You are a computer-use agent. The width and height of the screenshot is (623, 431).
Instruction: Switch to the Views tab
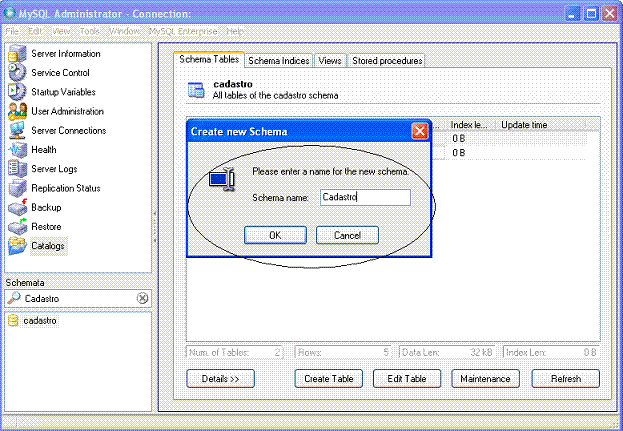point(330,61)
